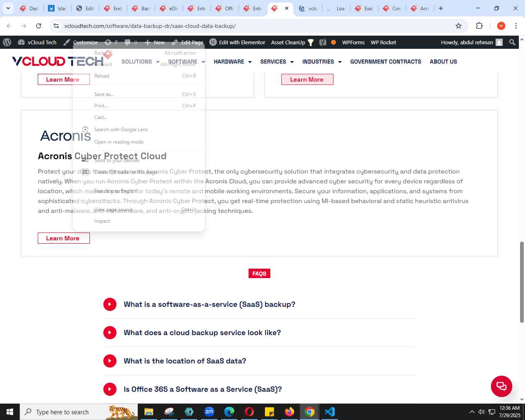Open the WordPress logo menu in admin bar
The width and height of the screenshot is (525, 420).
pos(7,42)
